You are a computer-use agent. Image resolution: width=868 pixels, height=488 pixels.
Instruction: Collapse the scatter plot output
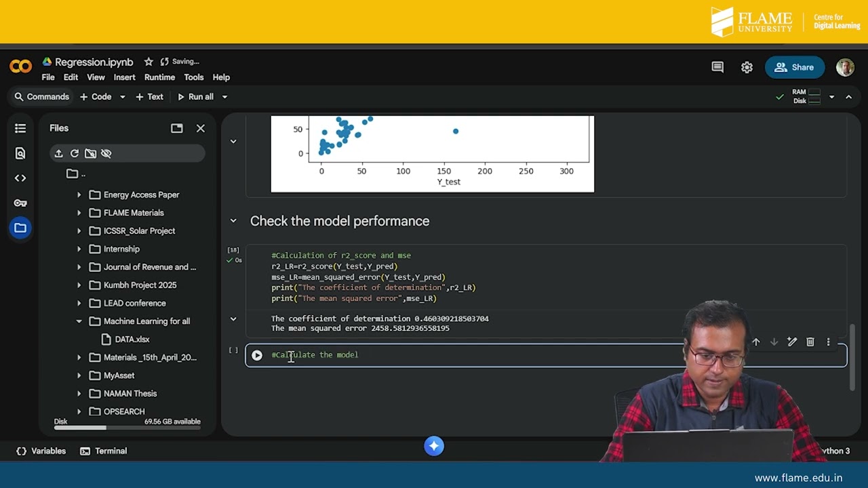pos(233,142)
